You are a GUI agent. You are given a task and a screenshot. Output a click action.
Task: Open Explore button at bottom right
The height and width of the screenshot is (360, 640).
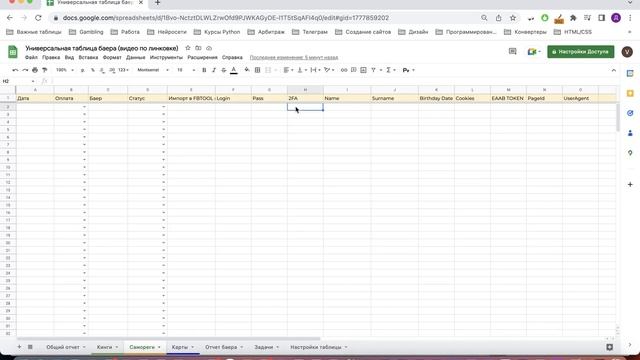609,347
